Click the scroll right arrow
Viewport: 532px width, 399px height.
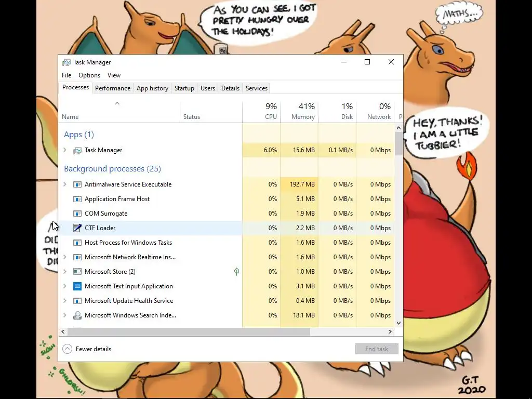pos(390,331)
